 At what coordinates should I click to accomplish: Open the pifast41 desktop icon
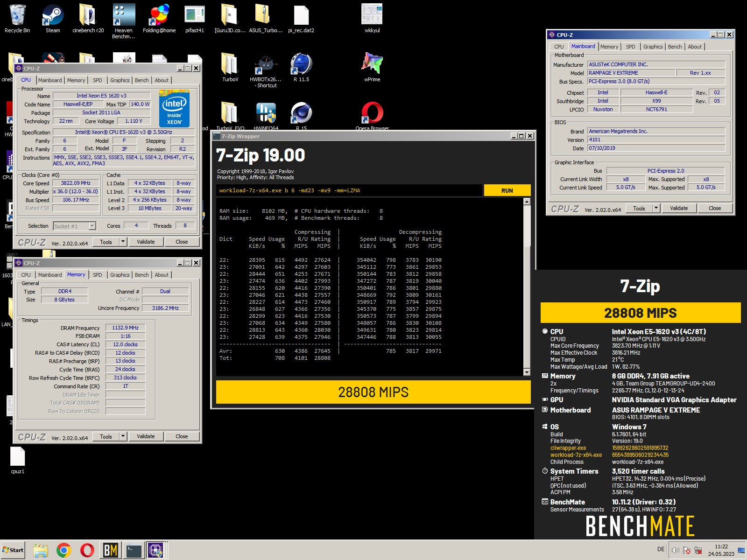[195, 19]
